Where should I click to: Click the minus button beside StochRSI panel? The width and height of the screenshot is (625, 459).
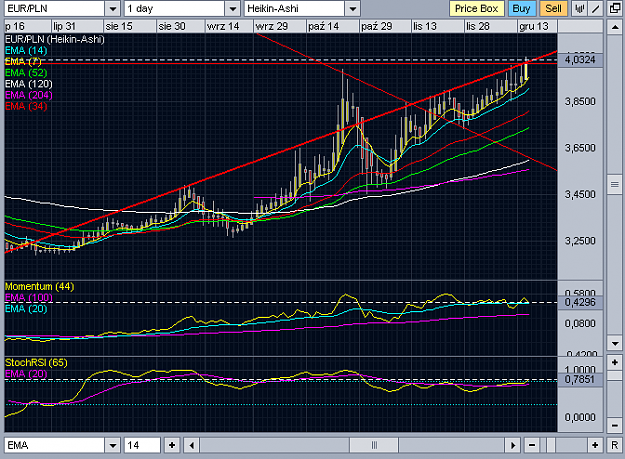click(615, 425)
